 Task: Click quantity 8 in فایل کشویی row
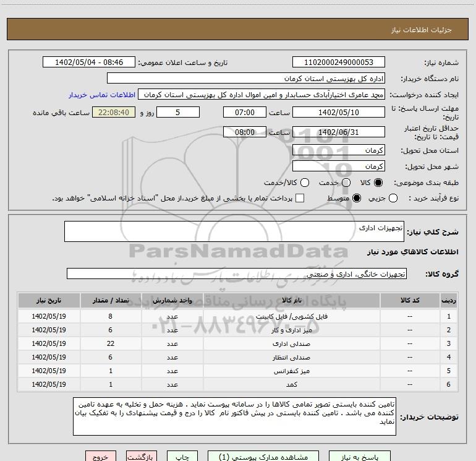(111, 316)
